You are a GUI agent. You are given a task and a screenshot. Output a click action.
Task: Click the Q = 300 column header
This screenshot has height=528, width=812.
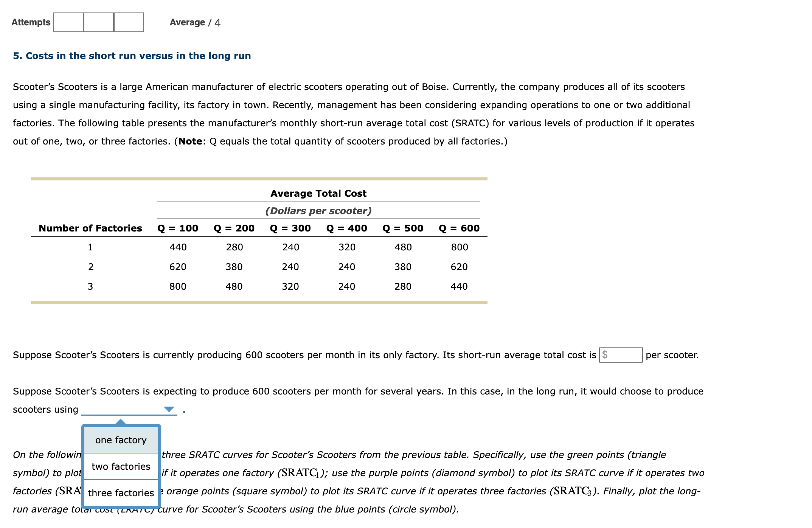pyautogui.click(x=290, y=228)
